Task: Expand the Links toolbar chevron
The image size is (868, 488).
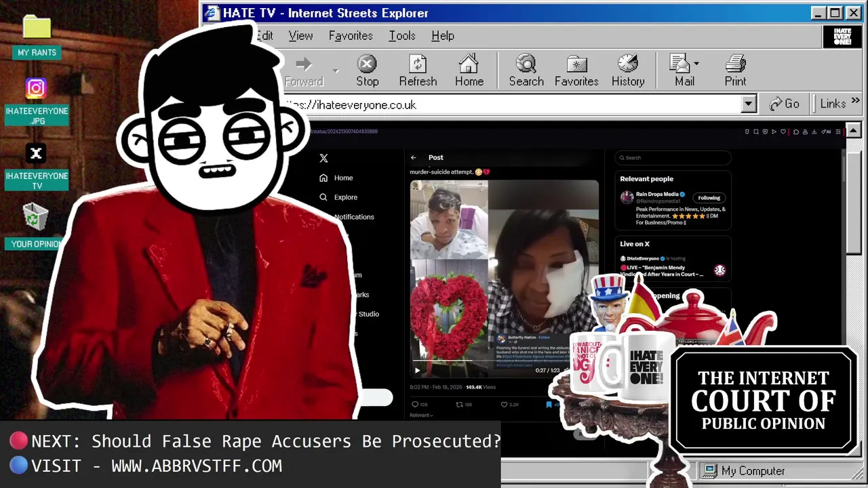Action: (855, 101)
